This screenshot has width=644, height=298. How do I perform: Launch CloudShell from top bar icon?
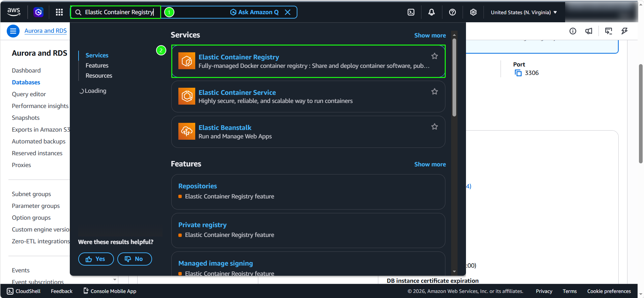coord(411,12)
